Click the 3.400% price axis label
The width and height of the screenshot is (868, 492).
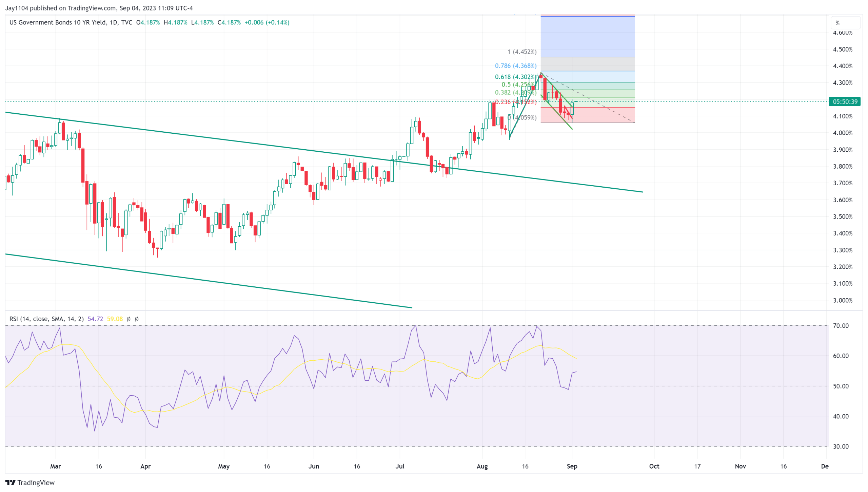842,233
